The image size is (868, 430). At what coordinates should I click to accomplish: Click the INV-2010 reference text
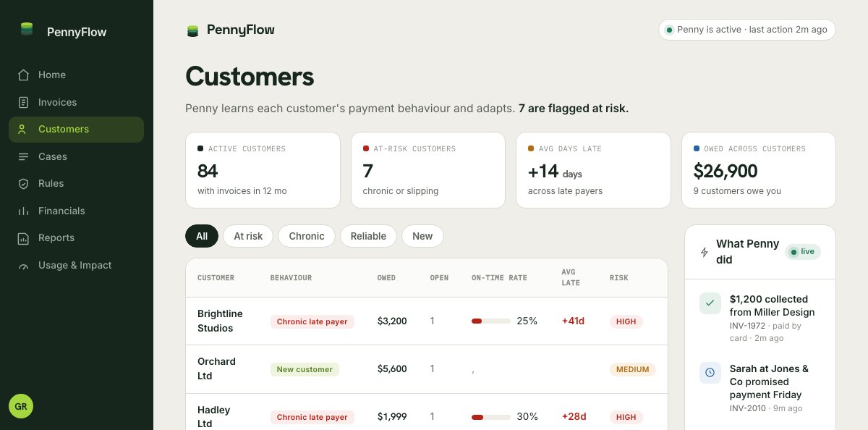(748, 408)
